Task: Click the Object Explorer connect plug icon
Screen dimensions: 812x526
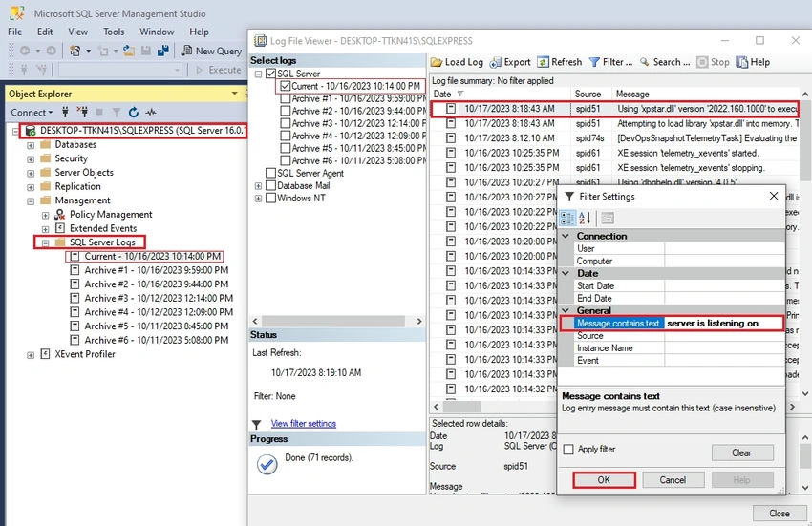Action: [65, 112]
